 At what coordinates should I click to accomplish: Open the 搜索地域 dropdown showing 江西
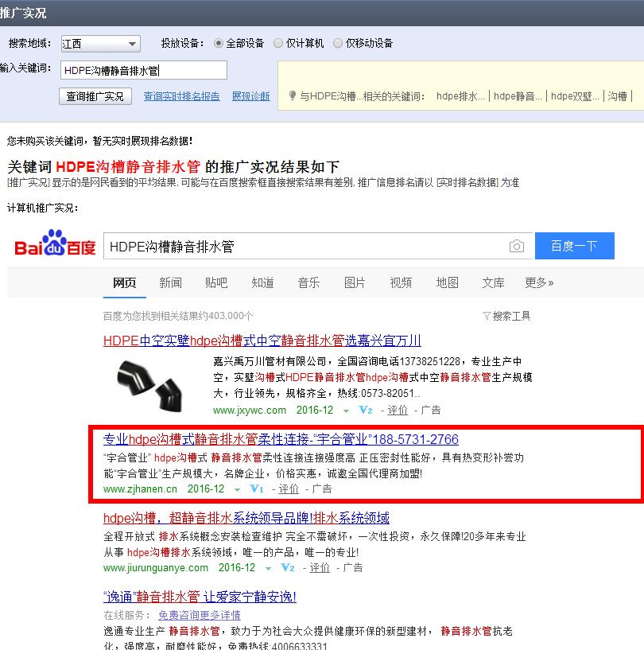[101, 44]
